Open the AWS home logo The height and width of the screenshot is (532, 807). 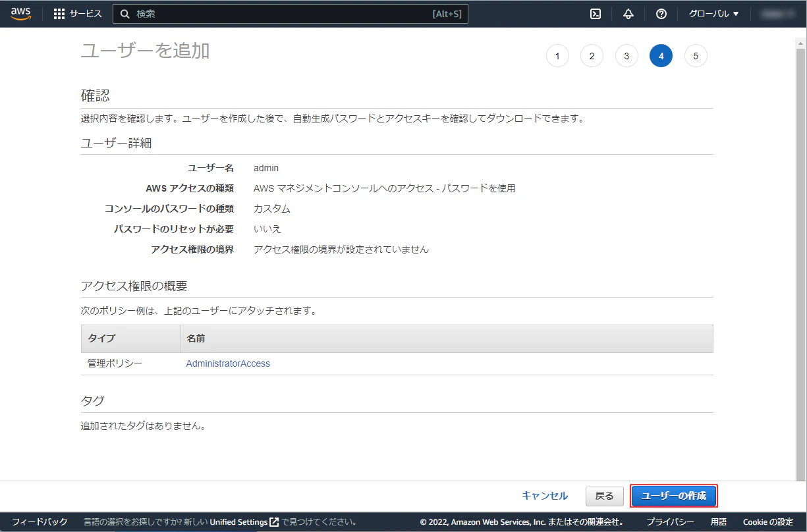pos(20,14)
